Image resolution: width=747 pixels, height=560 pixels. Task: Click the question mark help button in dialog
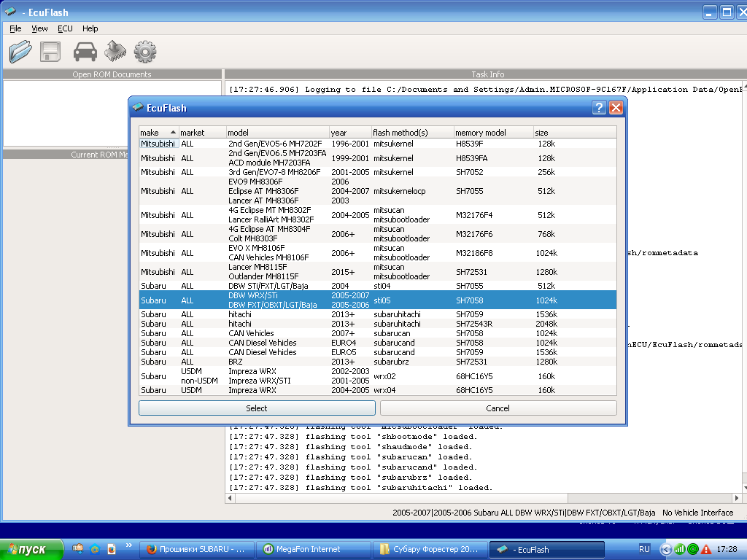click(x=599, y=108)
